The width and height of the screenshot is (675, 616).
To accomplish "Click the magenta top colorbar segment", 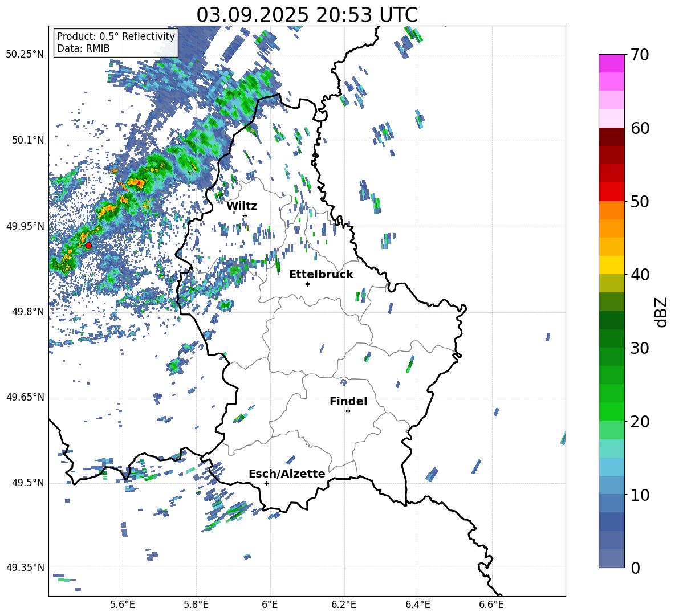I will tap(611, 63).
